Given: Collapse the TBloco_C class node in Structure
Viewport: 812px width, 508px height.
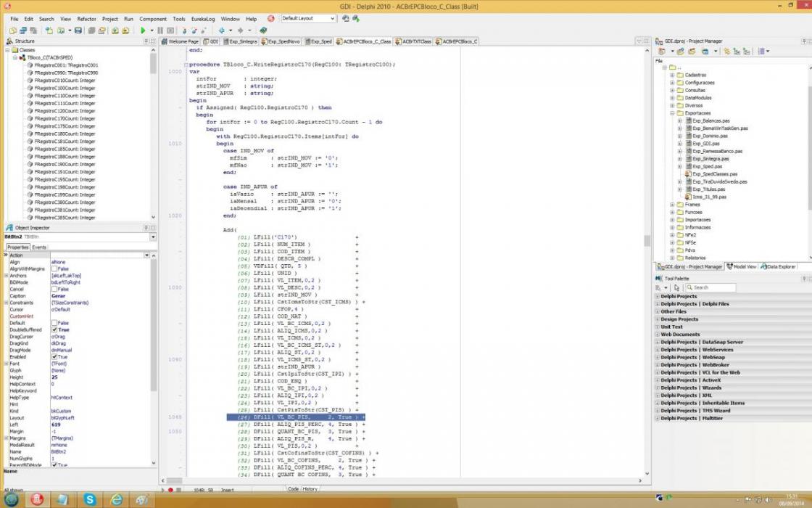Looking at the screenshot, I should (x=15, y=57).
